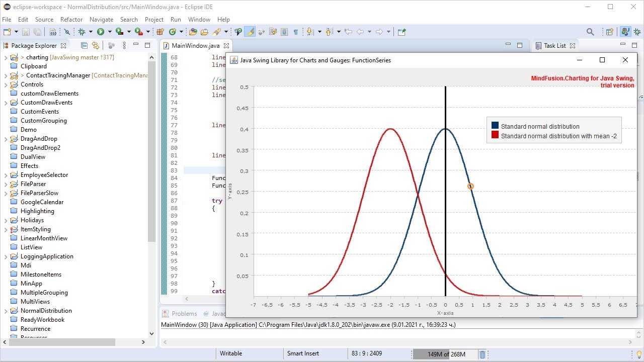This screenshot has height=362, width=644.
Task: Click the green Run button in toolbar
Action: 101,32
